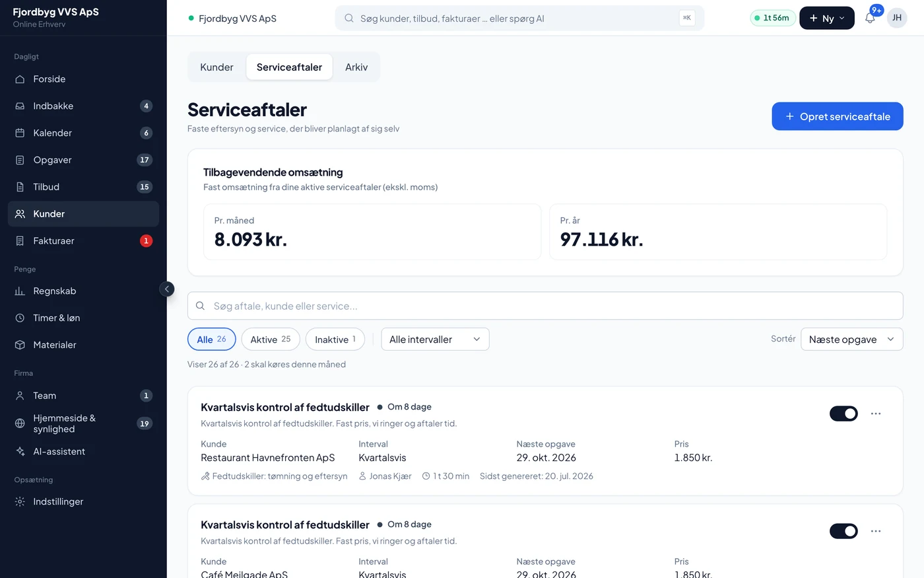
Task: Click Opret serviceaftale button
Action: pos(838,116)
